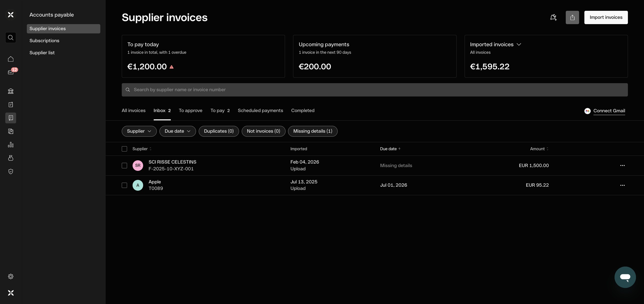Image resolution: width=644 pixels, height=304 pixels.
Task: Open the Supplier filter dropdown
Action: pos(139,131)
